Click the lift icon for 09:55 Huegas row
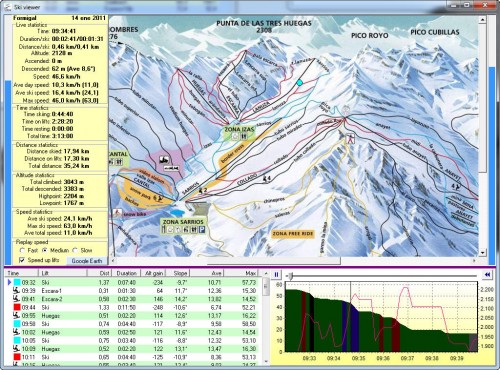The width and height of the screenshot is (500, 370). tap(16, 315)
